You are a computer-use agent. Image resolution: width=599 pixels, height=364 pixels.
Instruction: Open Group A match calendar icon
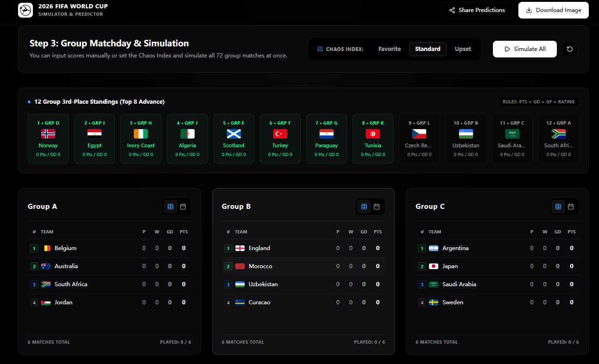pos(183,207)
